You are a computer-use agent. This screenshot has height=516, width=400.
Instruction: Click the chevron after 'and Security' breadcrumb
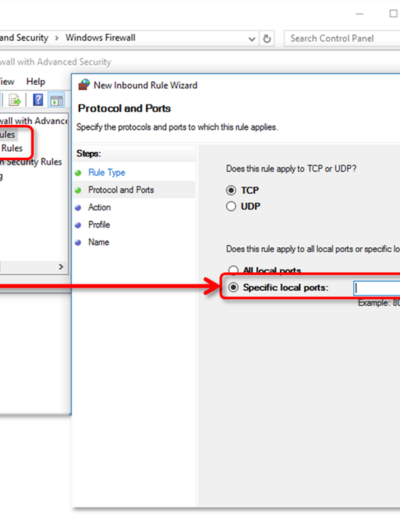pyautogui.click(x=57, y=38)
